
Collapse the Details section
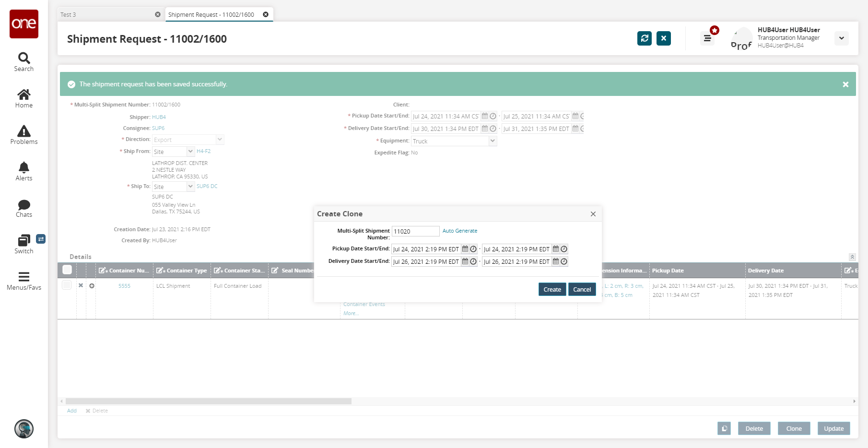852,257
